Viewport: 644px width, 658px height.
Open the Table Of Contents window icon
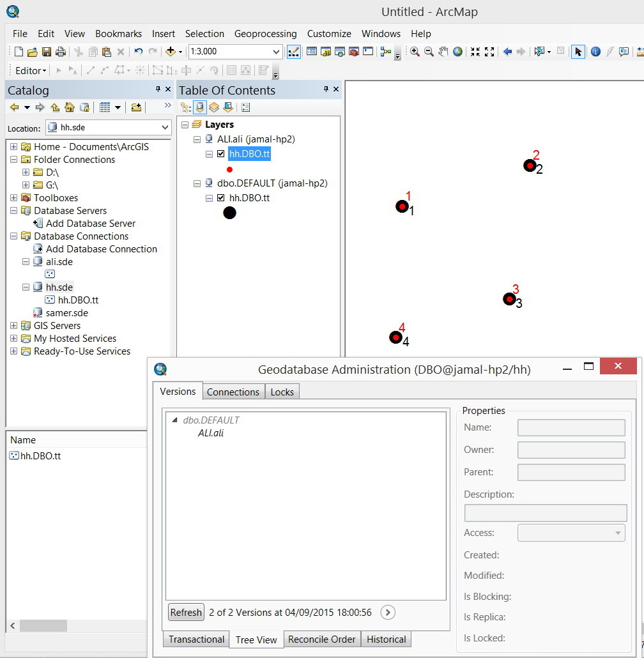coord(312,52)
